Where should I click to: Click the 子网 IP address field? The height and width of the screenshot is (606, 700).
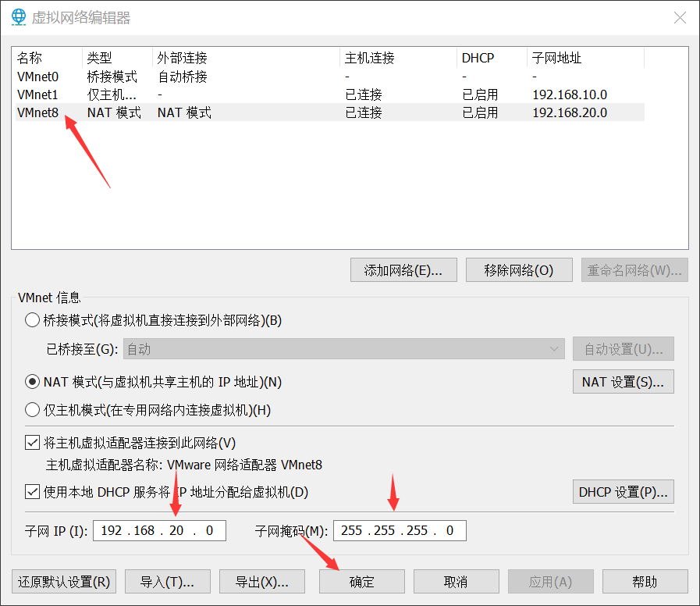[159, 530]
